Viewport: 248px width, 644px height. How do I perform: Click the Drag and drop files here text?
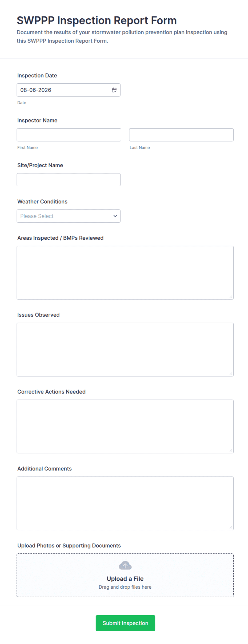[125, 587]
